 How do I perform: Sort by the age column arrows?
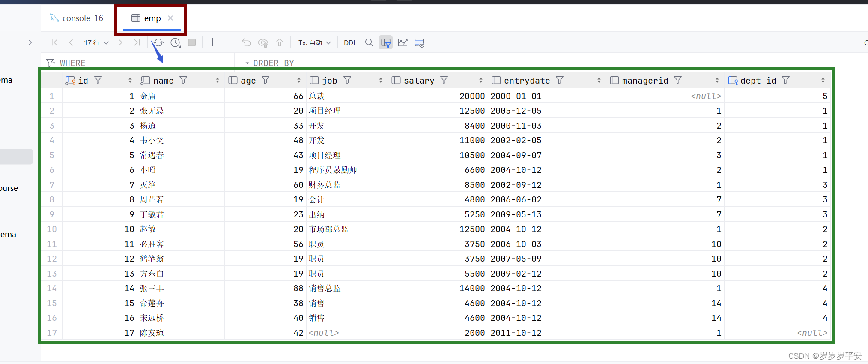[299, 81]
